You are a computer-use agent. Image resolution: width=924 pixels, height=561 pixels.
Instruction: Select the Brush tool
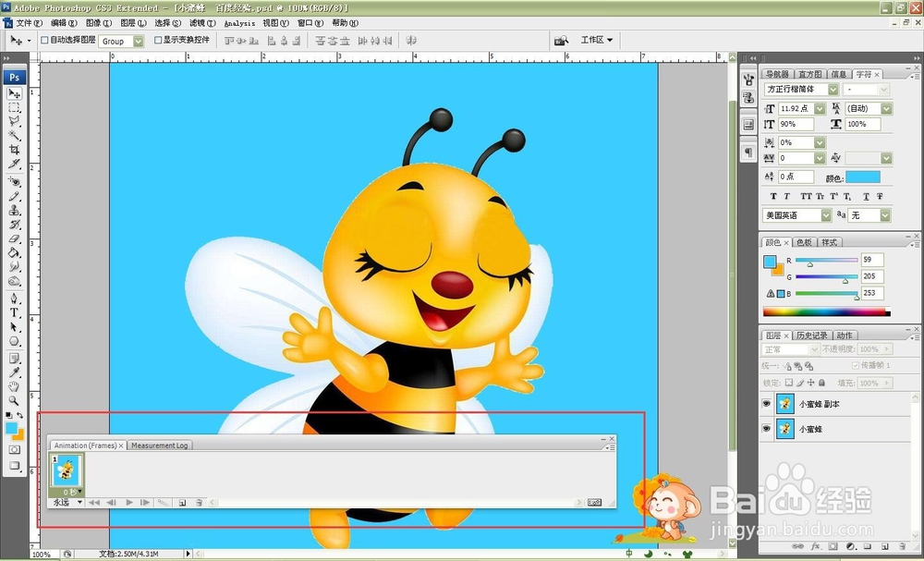pos(14,196)
